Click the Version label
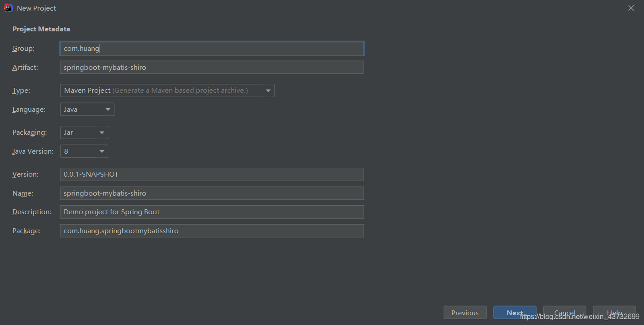 click(x=25, y=174)
